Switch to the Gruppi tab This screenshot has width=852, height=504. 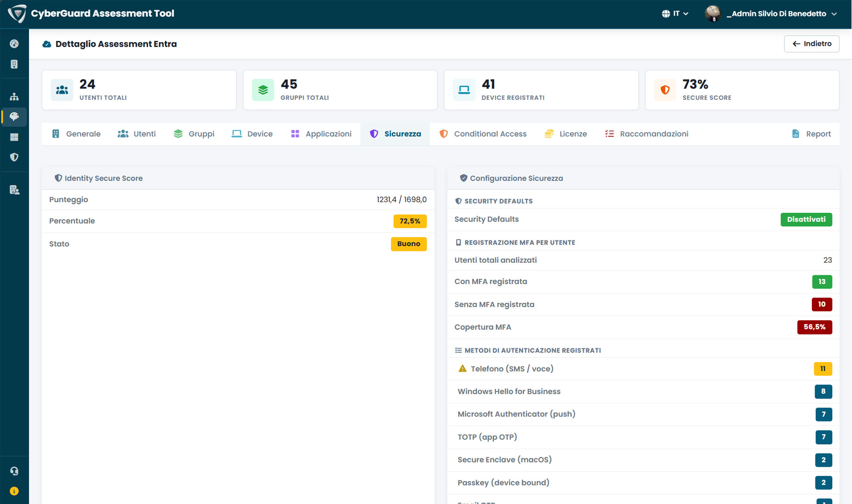coord(194,134)
